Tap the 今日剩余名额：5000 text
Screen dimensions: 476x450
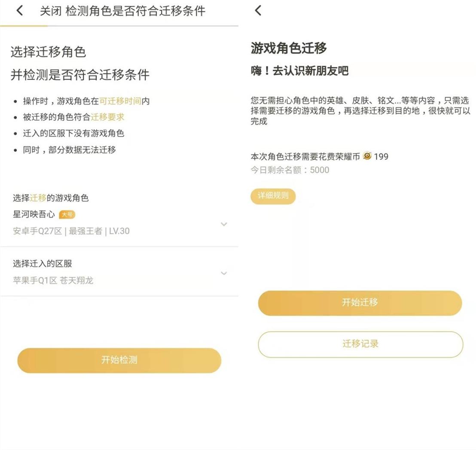[x=290, y=170]
